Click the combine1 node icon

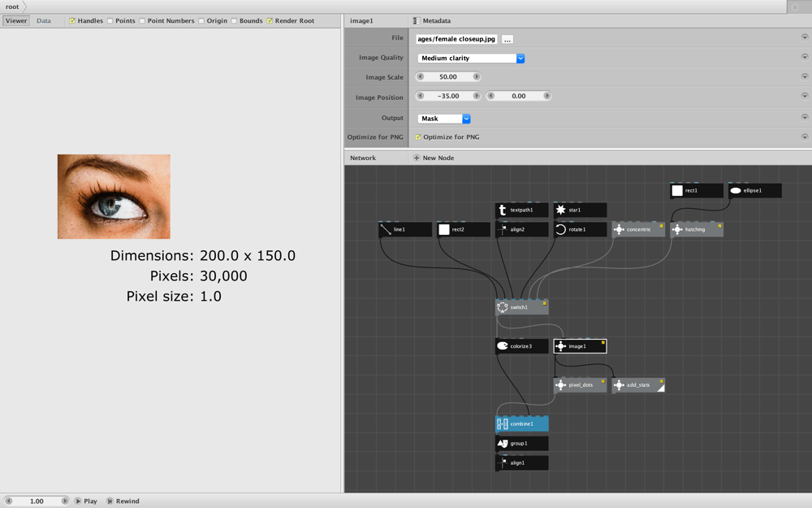pyautogui.click(x=503, y=424)
